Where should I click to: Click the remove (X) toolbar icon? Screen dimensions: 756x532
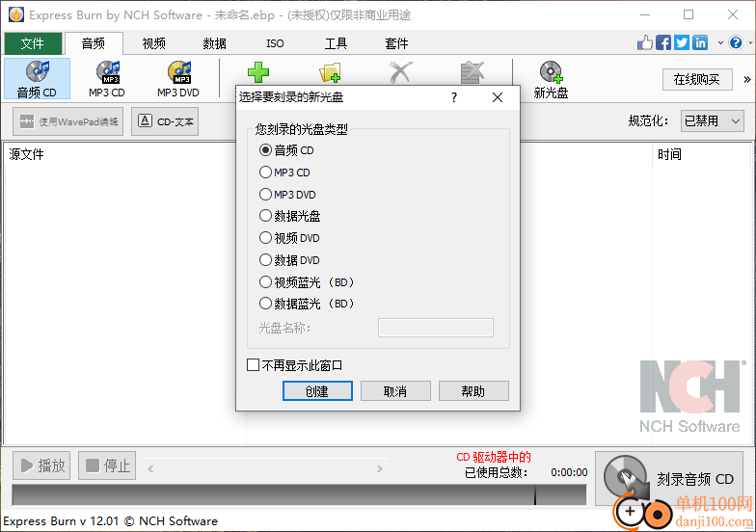(401, 72)
